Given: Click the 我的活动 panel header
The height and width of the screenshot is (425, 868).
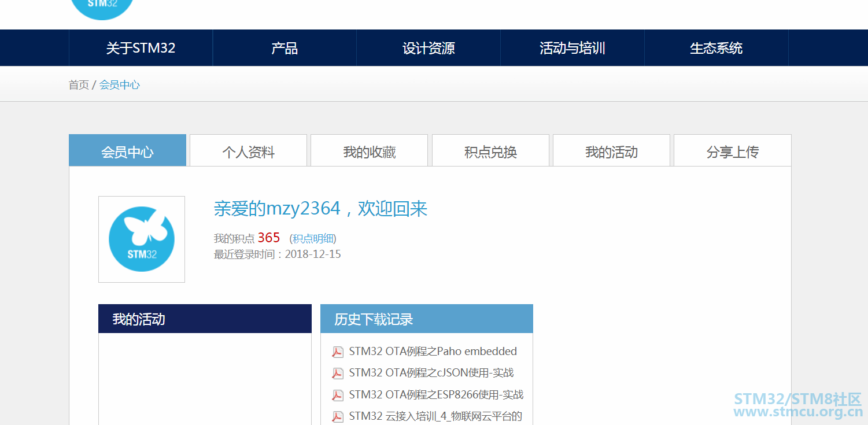Looking at the screenshot, I should (205, 319).
